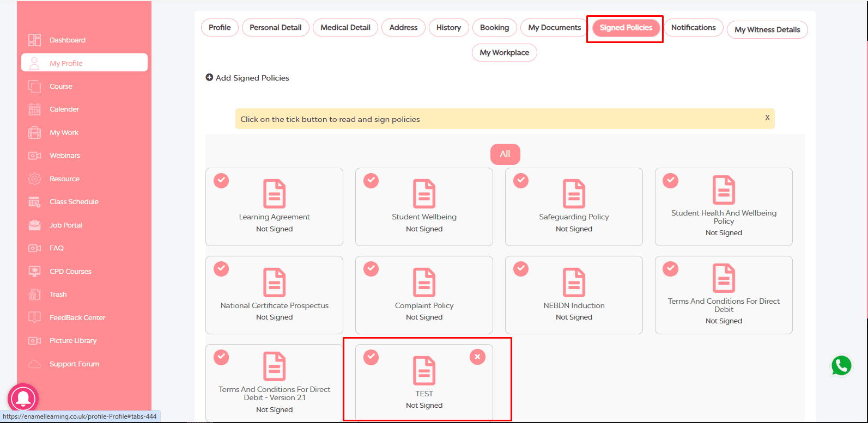Click the Picture Library icon
This screenshot has height=423, width=868.
[x=34, y=341]
